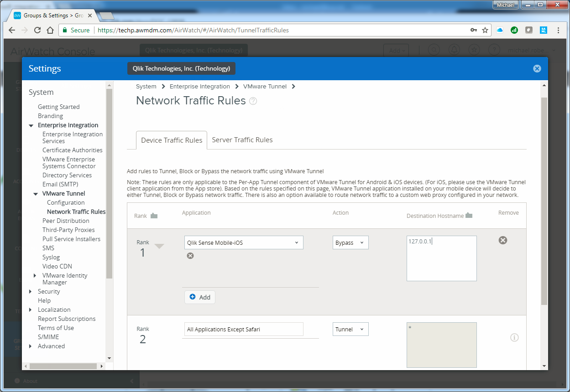Viewport: 570px width, 392px height.
Task: Open Email (SMTP) settings
Action: click(60, 184)
